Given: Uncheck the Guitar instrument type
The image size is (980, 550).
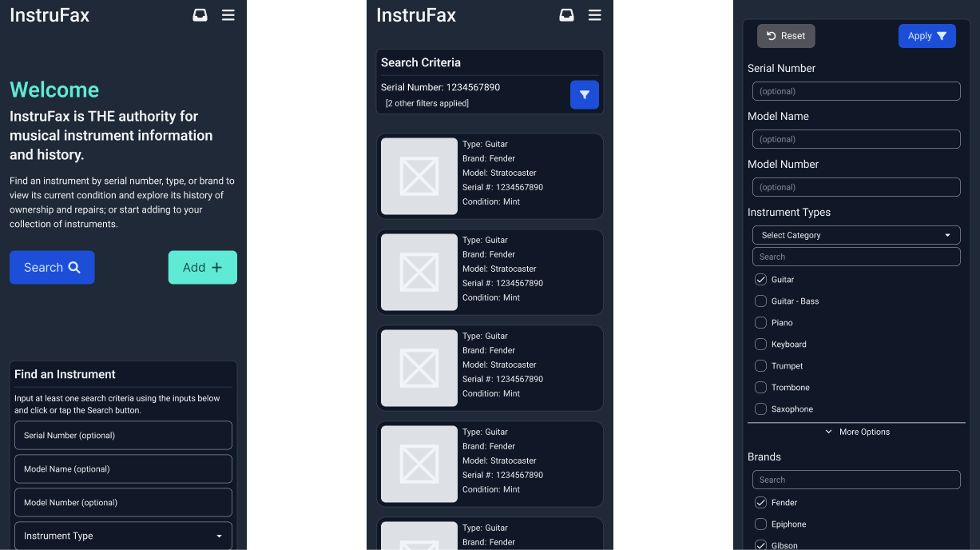Looking at the screenshot, I should [760, 279].
